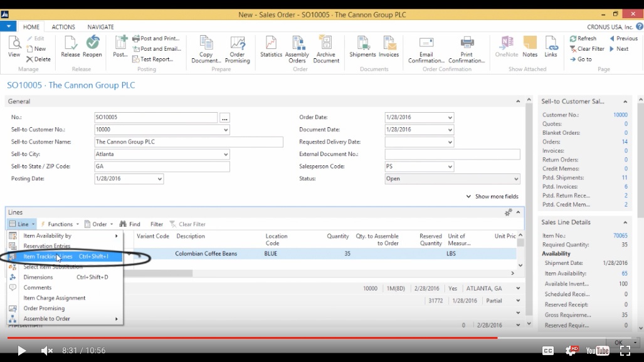The height and width of the screenshot is (362, 644).
Task: Click the Go to ribbon command
Action: 581,59
